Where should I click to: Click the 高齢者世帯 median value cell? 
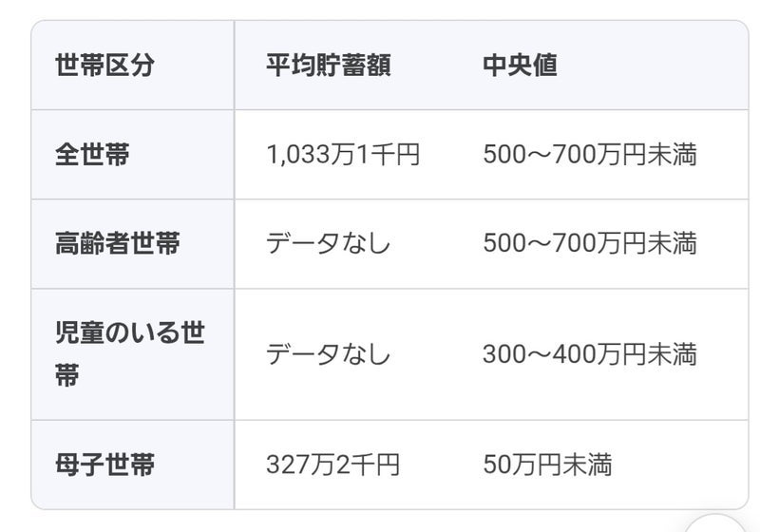[x=590, y=244]
